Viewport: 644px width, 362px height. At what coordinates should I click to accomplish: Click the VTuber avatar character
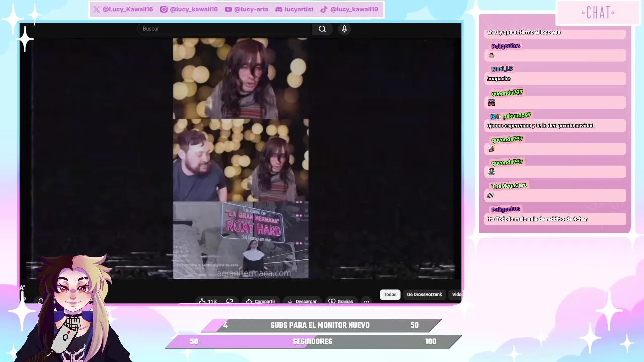(x=73, y=308)
